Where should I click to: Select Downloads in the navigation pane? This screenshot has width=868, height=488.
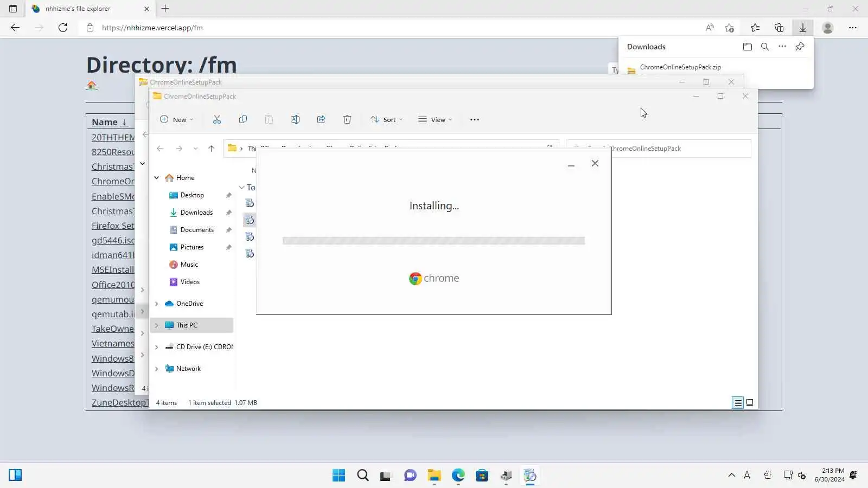click(196, 213)
